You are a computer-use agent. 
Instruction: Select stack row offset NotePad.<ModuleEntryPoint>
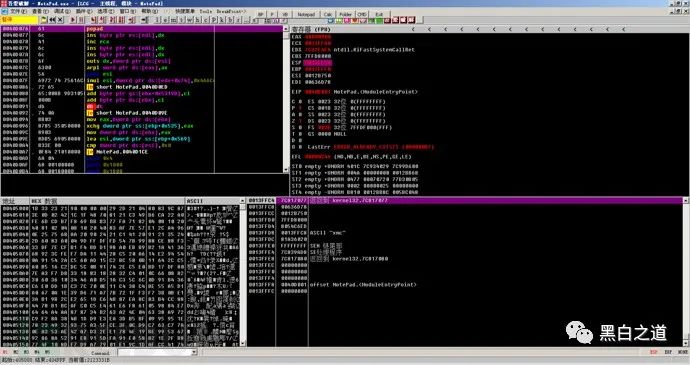pos(466,284)
